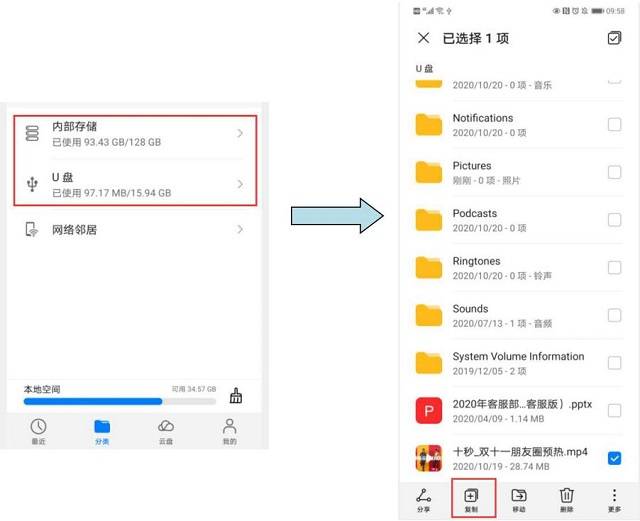Viewport: 640px width, 521px height.
Task: Select the 'Notifications' folder name
Action: (x=483, y=118)
